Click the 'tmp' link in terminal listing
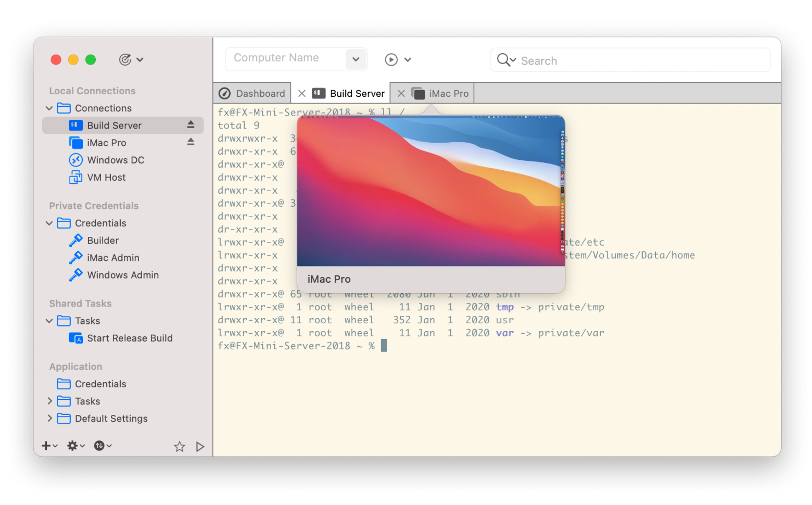The height and width of the screenshot is (505, 812). click(505, 307)
